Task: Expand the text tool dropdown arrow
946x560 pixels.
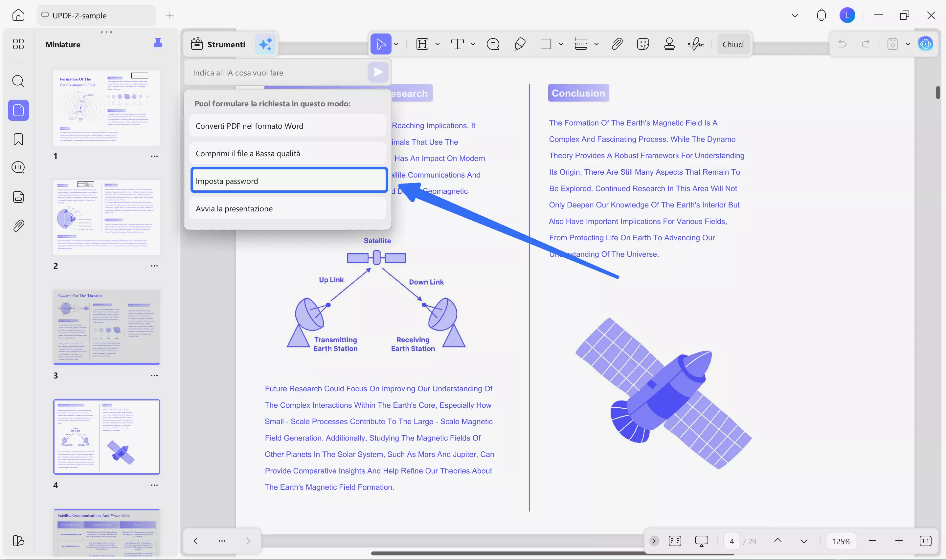Action: point(473,44)
